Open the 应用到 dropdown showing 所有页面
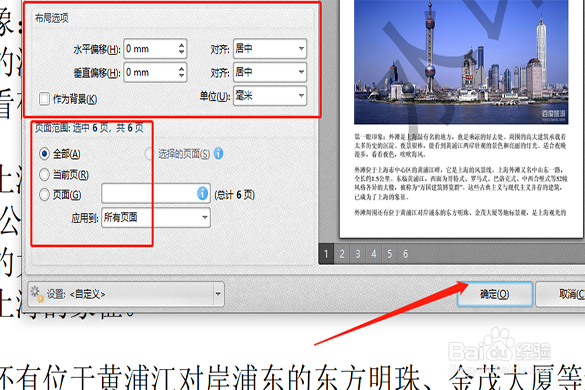The height and width of the screenshot is (390, 585). pyautogui.click(x=156, y=217)
